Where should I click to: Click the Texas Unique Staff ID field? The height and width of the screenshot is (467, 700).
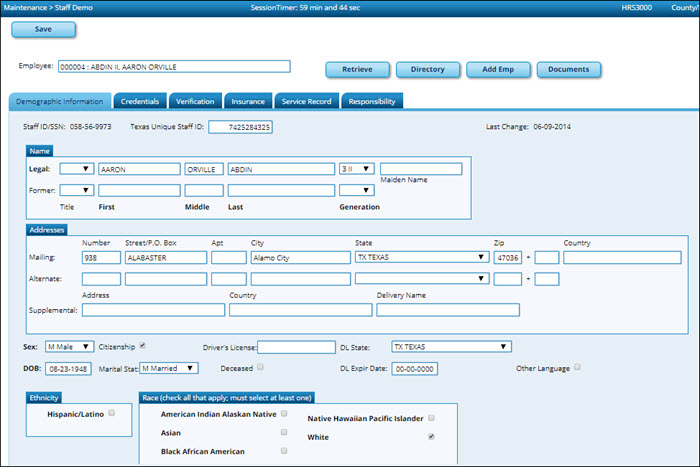(240, 127)
